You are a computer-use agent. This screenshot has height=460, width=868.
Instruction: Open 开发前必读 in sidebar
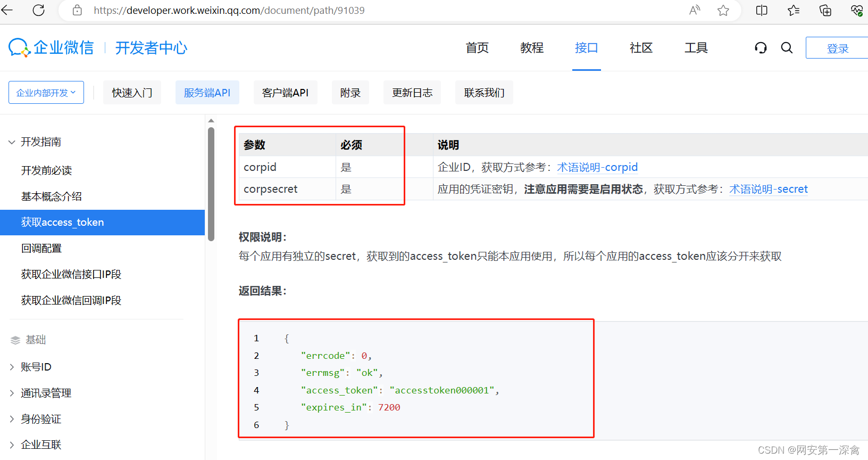click(x=46, y=170)
